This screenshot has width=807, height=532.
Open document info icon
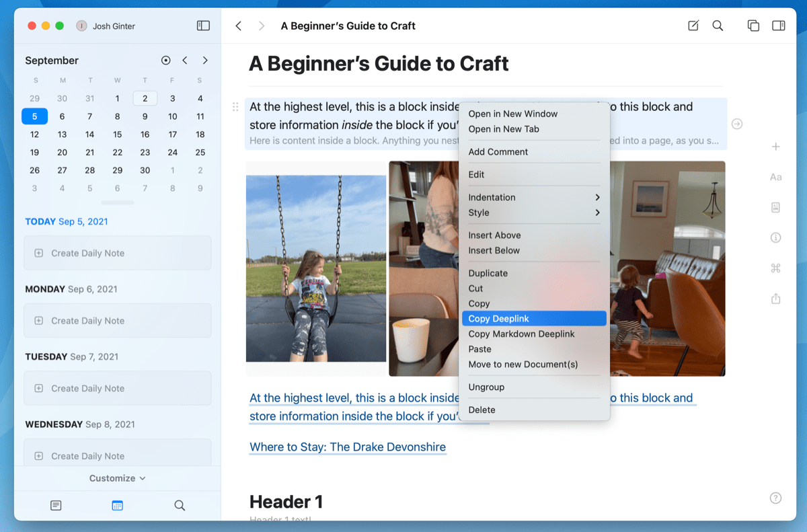(775, 238)
